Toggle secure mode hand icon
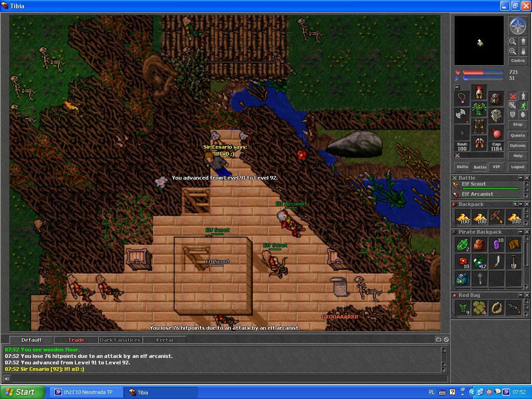This screenshot has width=532, height=399. coord(523,115)
